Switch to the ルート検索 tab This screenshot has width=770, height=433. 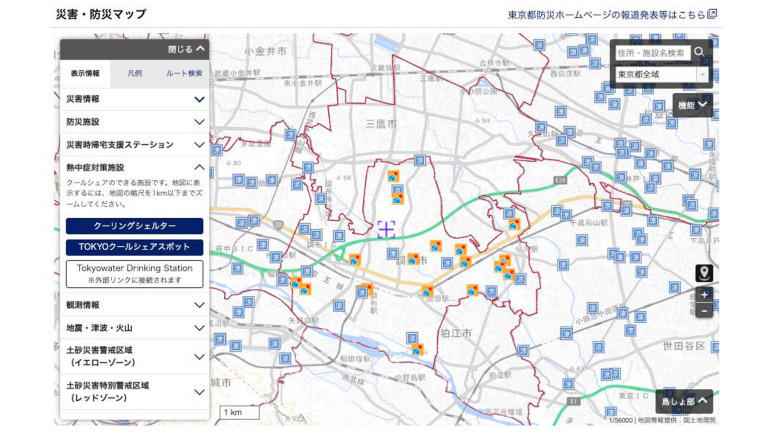183,73
